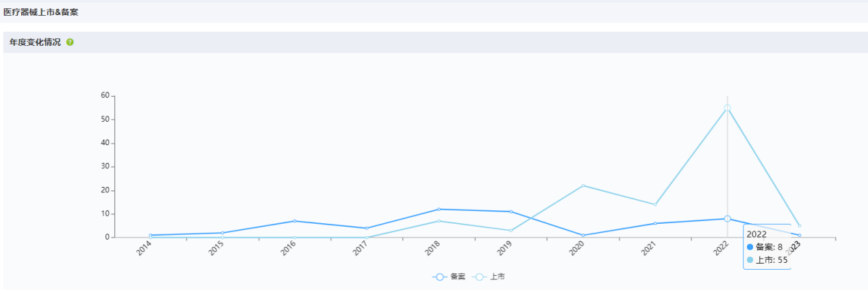Click the 2014 label on the x-axis

coord(144,249)
